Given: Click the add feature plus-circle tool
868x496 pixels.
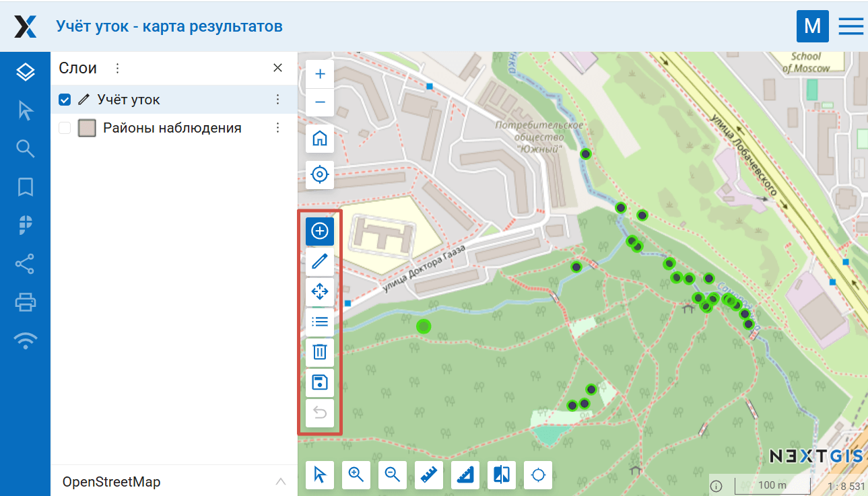Looking at the screenshot, I should [x=320, y=231].
